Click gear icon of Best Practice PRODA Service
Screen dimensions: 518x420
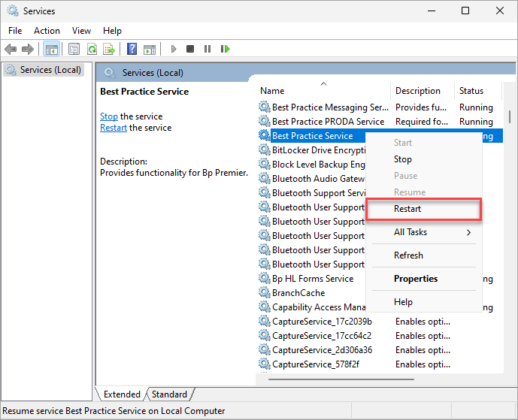265,121
